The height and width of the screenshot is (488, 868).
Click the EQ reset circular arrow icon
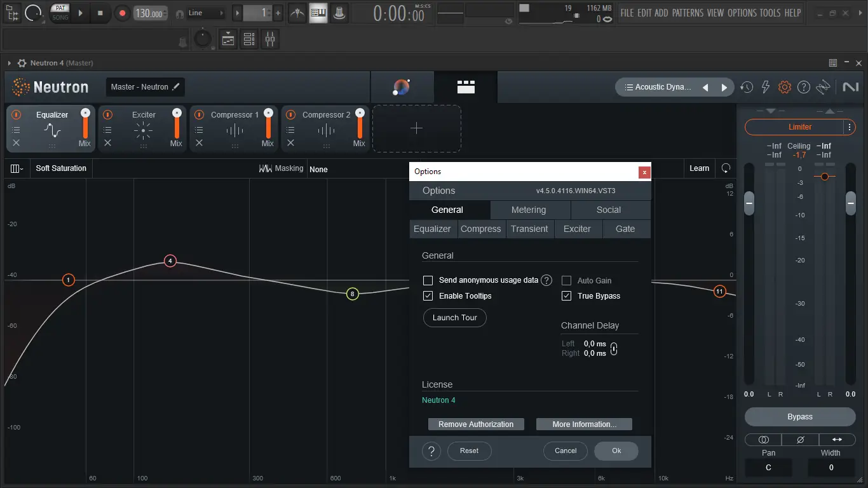pyautogui.click(x=725, y=168)
